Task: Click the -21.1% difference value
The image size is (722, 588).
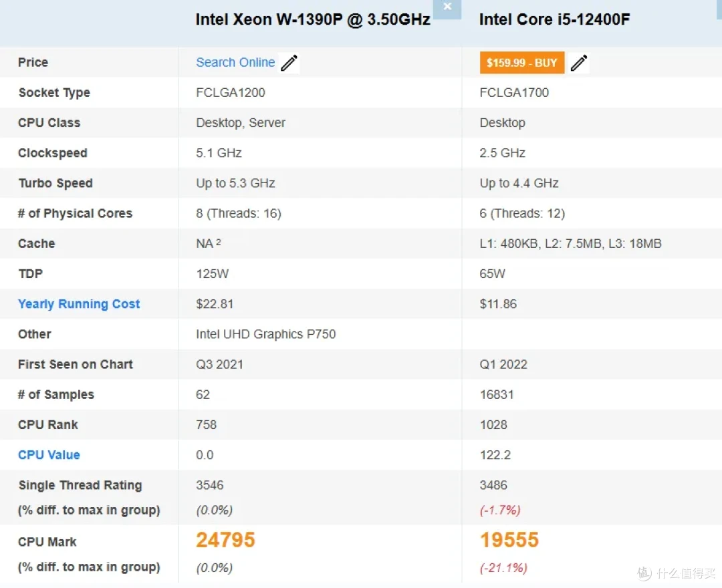Action: pyautogui.click(x=503, y=568)
